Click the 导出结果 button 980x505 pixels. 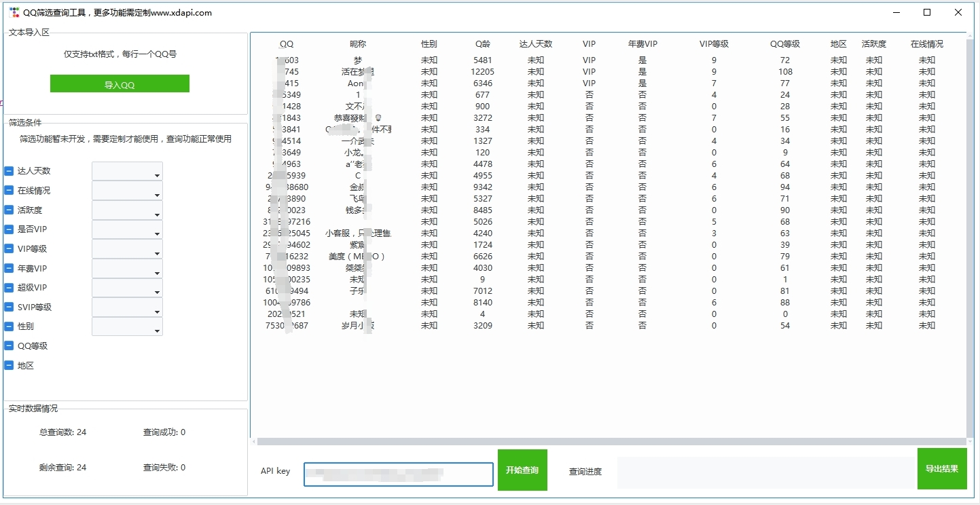(942, 468)
